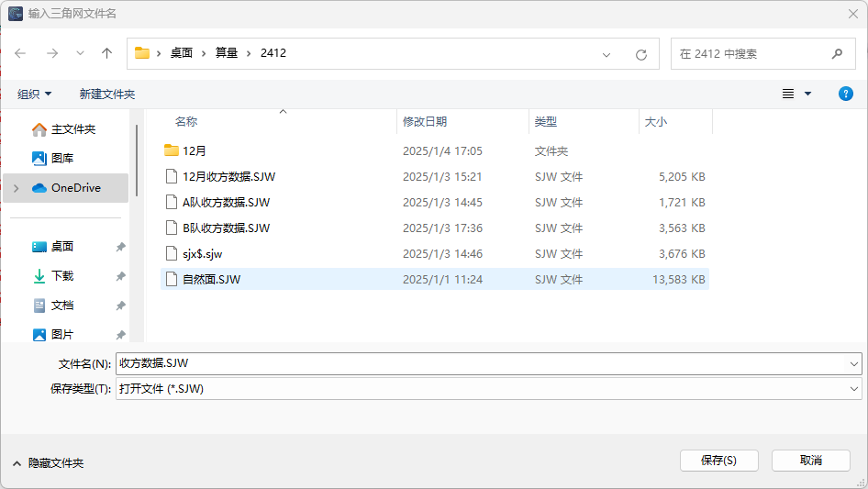This screenshot has height=489, width=868.
Task: Open the 12月 folder
Action: pos(195,150)
